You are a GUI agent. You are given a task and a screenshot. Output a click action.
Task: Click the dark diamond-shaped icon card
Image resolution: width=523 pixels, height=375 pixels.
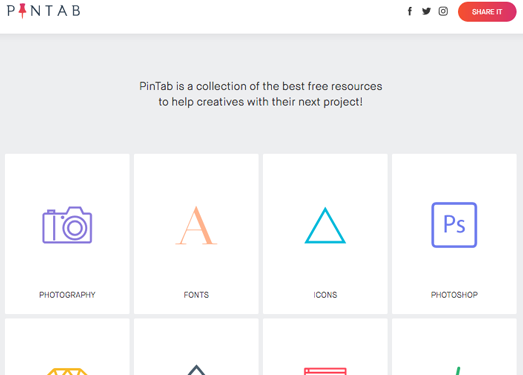tap(196, 347)
